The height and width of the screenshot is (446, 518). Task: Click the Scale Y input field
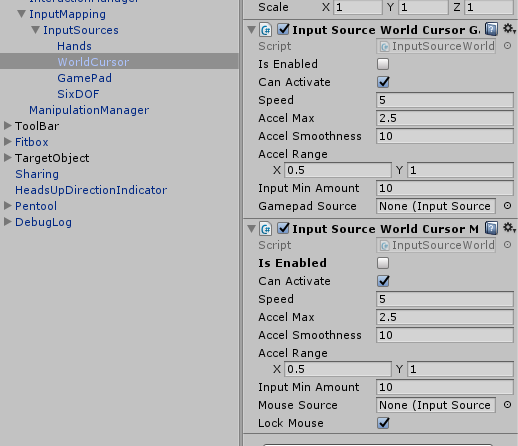[x=423, y=7]
